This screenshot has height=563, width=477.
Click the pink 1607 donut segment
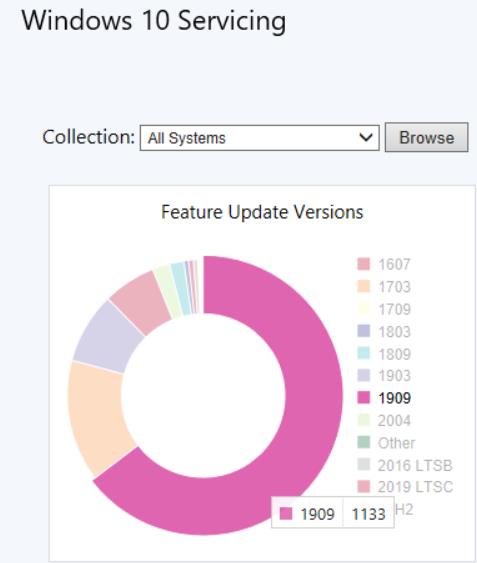(x=141, y=303)
